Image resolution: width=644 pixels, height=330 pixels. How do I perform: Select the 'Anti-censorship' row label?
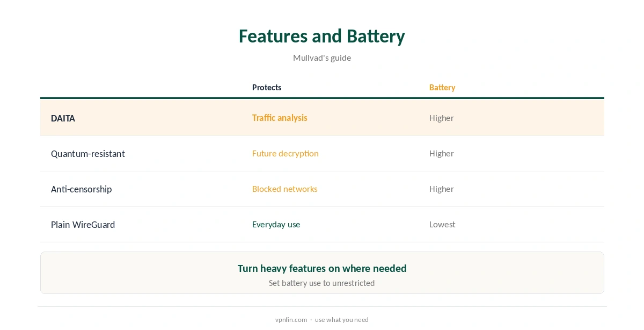pyautogui.click(x=82, y=189)
